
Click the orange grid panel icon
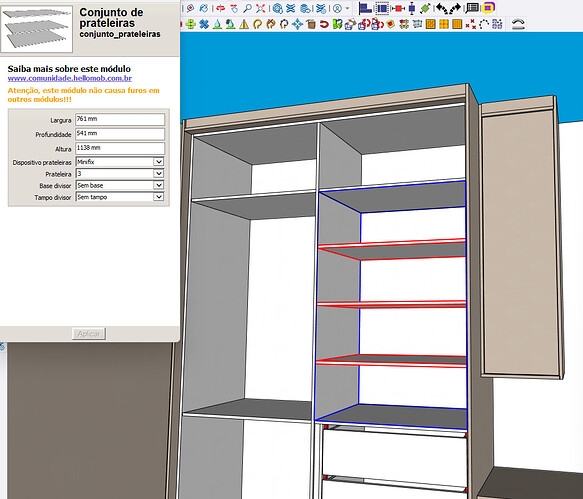444,24
